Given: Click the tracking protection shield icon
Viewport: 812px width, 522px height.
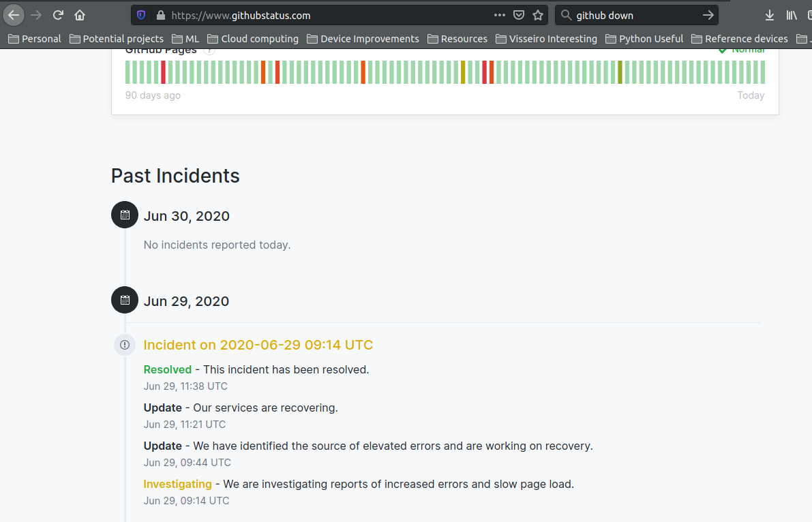Looking at the screenshot, I should pos(141,14).
